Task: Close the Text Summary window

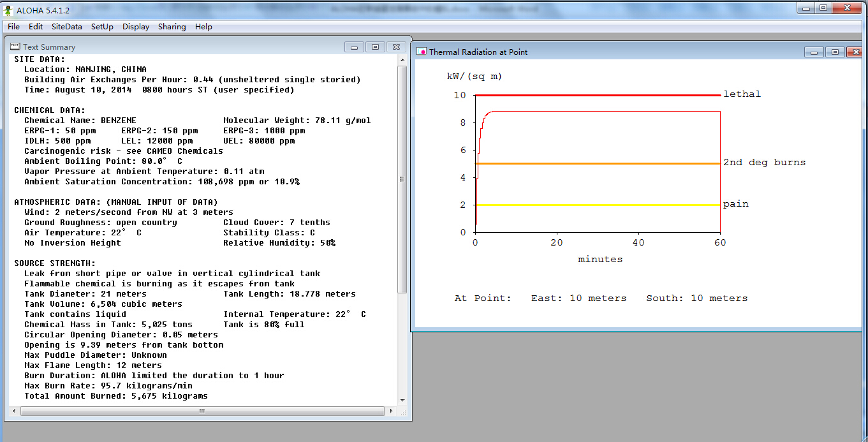Action: tap(397, 47)
